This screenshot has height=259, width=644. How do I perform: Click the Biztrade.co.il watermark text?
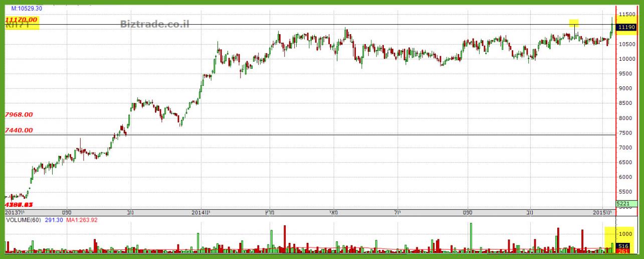[x=154, y=24]
